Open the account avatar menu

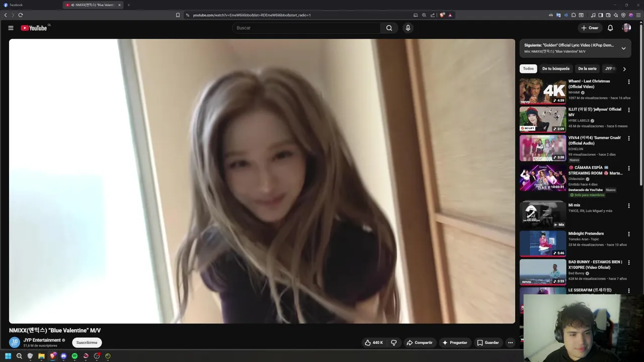(x=626, y=28)
